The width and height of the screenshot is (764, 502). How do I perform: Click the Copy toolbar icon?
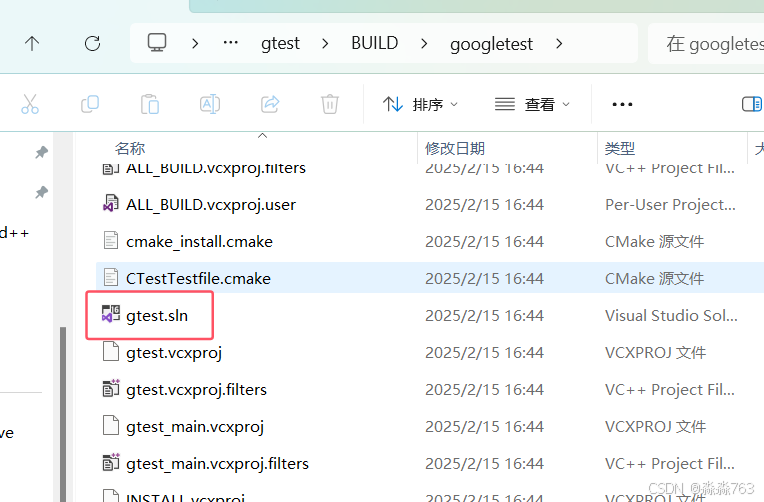90,104
